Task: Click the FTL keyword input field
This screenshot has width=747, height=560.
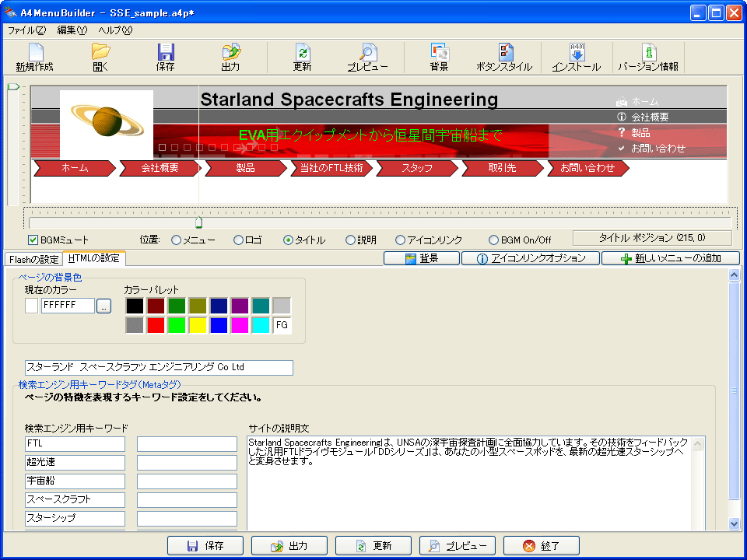Action: coord(75,444)
